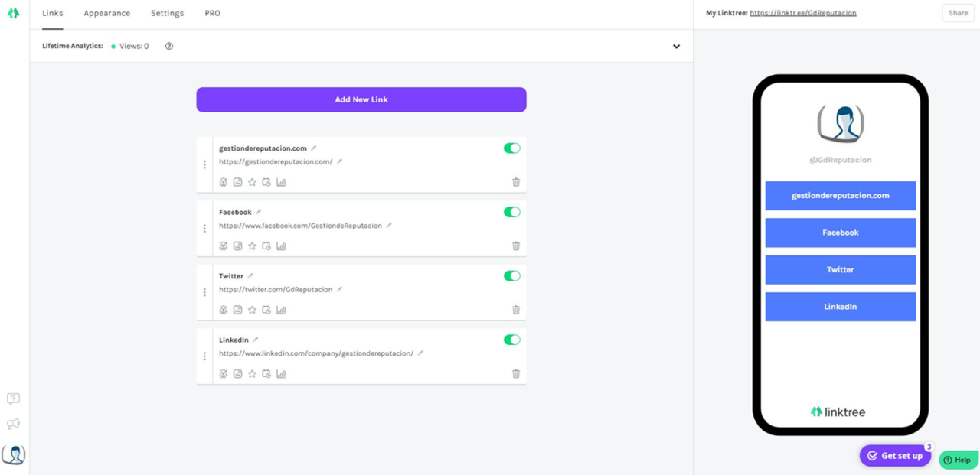The width and height of the screenshot is (980, 475).
Task: Turn off the Facebook link switch
Action: click(x=511, y=212)
